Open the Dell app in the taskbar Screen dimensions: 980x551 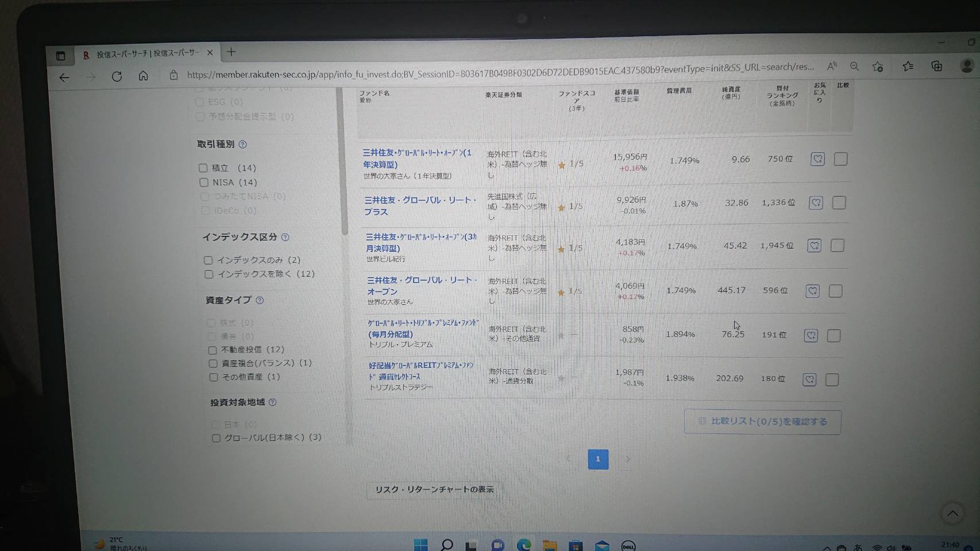(628, 546)
